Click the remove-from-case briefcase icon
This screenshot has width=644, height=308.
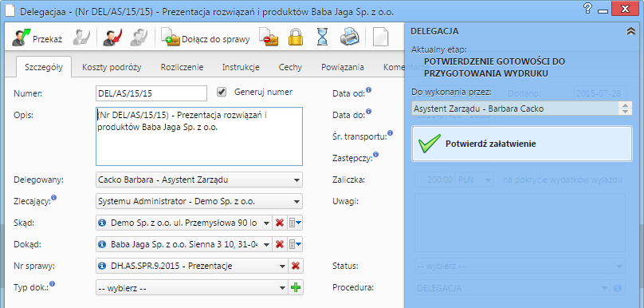[269, 38]
